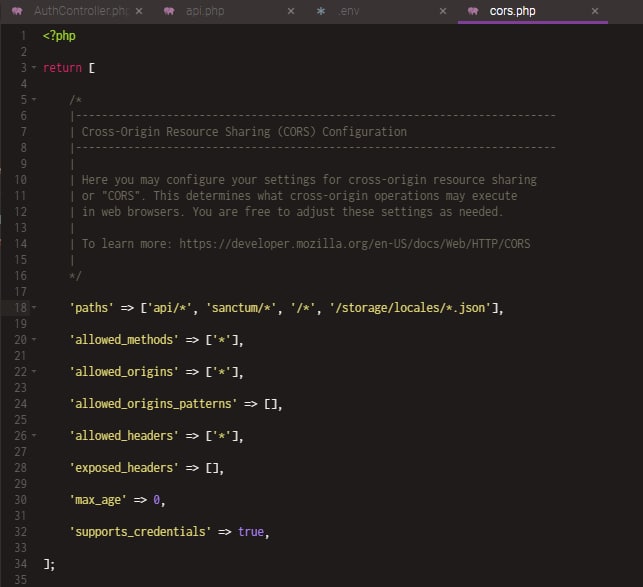Click the 'api/*' path string
643x587 pixels.
click(169, 308)
